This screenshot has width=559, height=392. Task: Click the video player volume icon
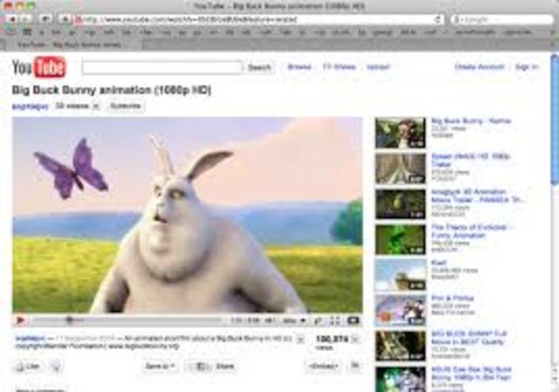(270, 320)
